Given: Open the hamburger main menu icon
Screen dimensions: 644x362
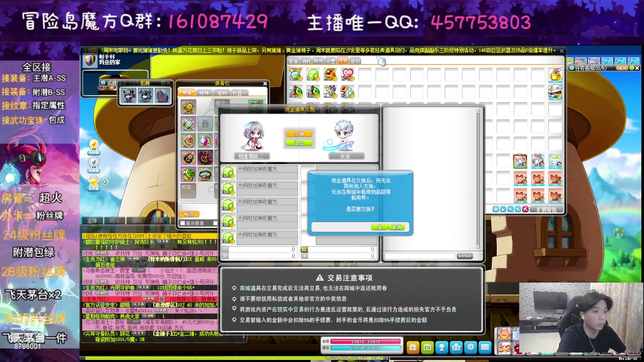Looking at the screenshot, I should (485, 348).
